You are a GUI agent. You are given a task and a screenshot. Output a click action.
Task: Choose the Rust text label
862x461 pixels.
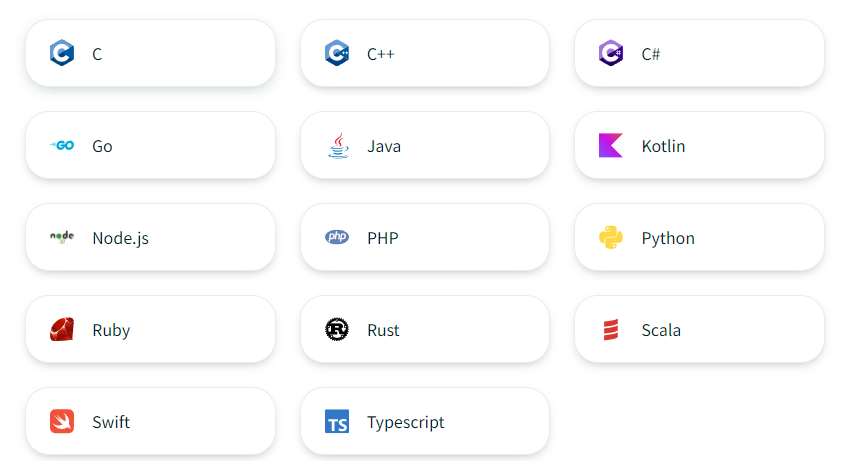[x=383, y=330]
